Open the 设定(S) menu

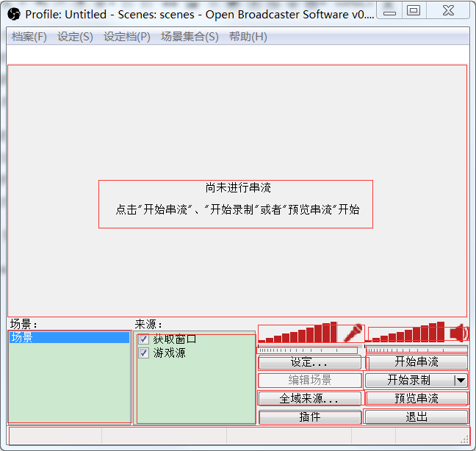75,37
